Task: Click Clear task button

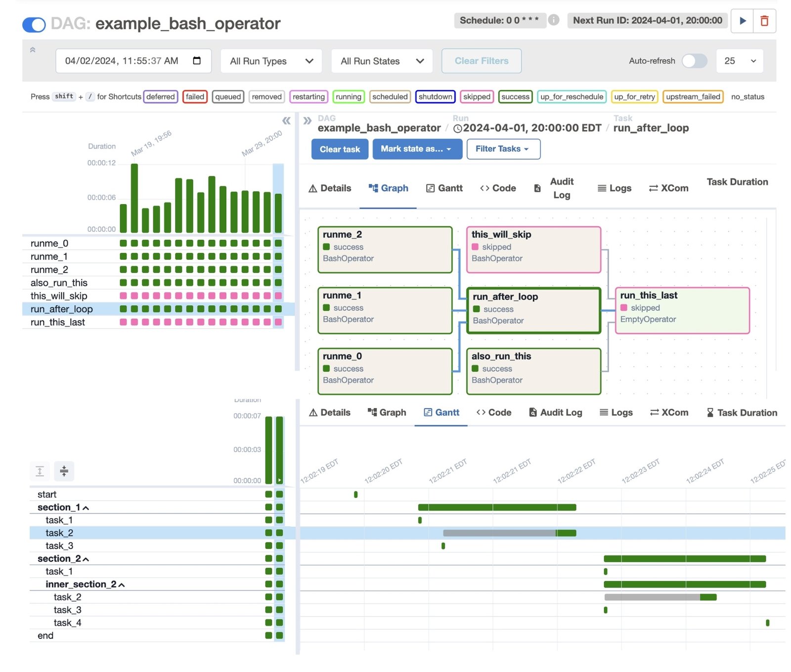Action: point(340,149)
